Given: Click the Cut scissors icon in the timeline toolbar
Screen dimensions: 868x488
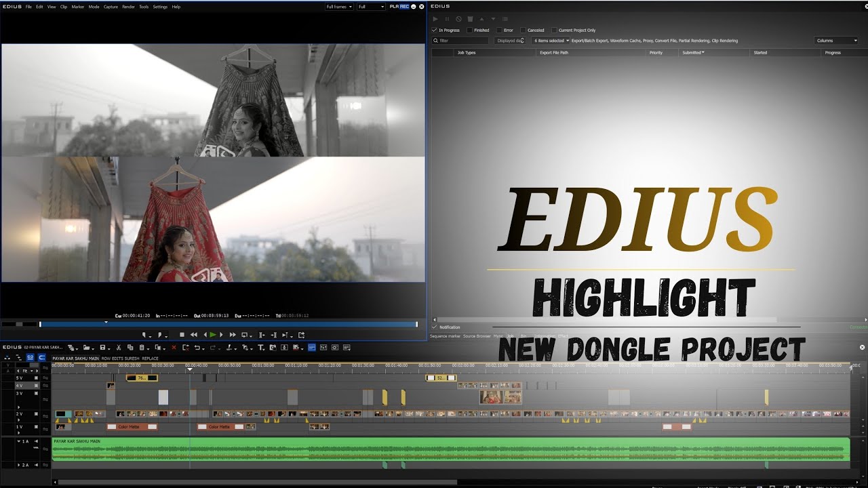Looking at the screenshot, I should tap(119, 348).
